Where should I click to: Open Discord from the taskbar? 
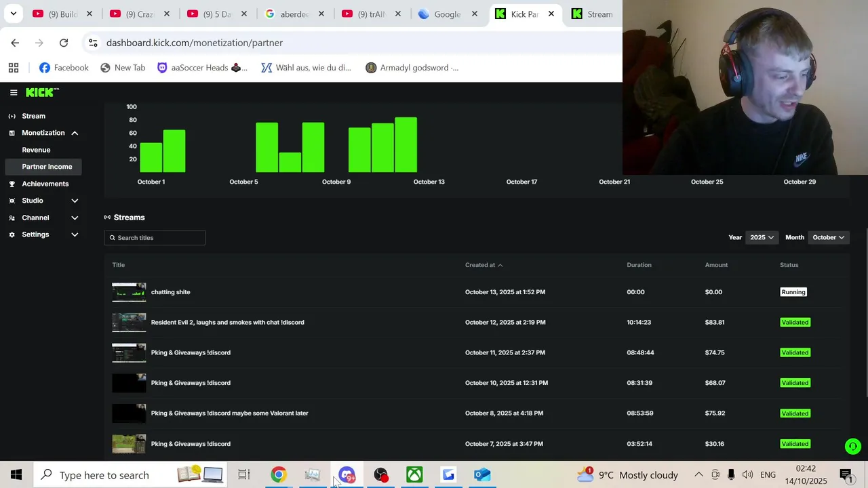click(347, 475)
